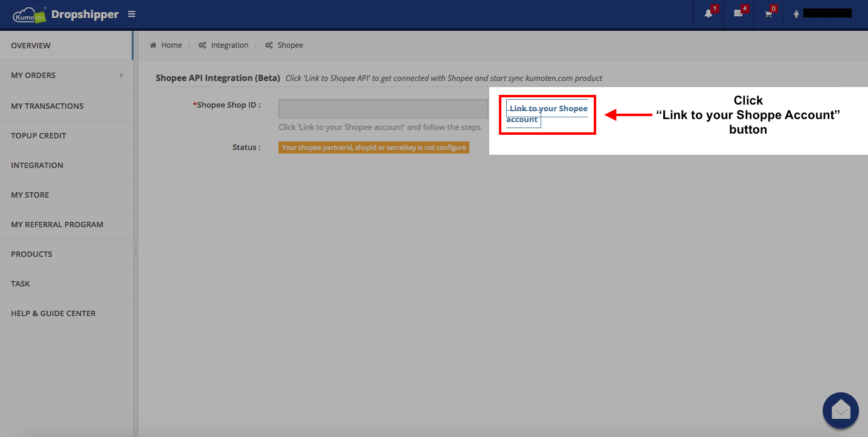Open My Orders in the sidebar

(66, 75)
